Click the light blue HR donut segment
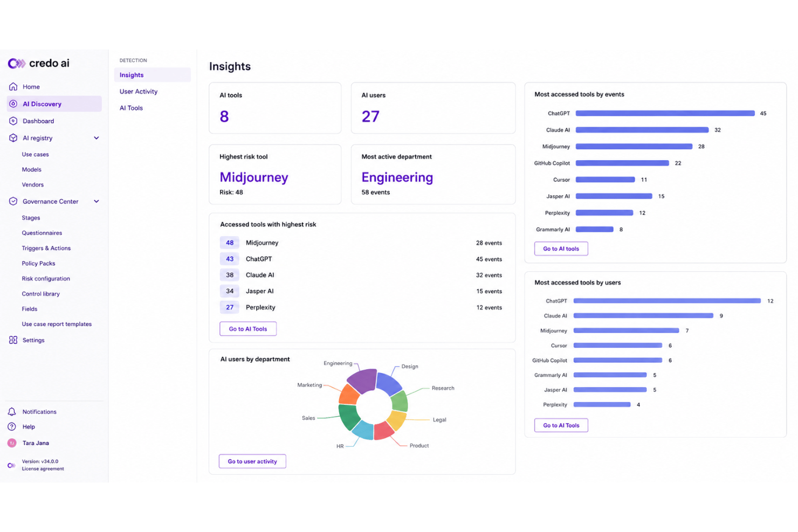 pyautogui.click(x=363, y=431)
